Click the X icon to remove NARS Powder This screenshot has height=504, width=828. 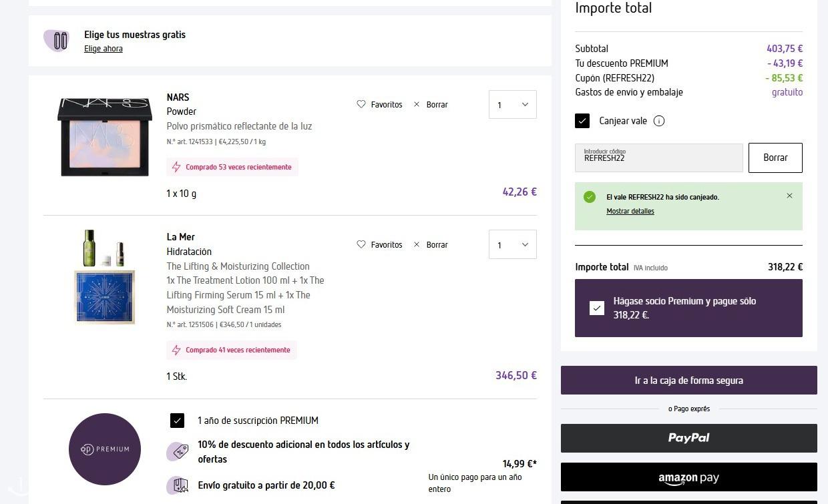tap(417, 104)
